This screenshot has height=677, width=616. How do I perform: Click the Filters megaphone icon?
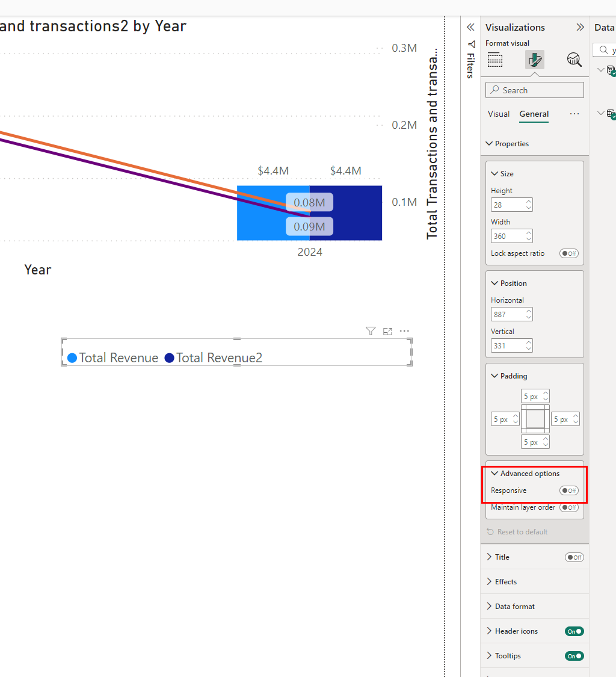pos(472,44)
